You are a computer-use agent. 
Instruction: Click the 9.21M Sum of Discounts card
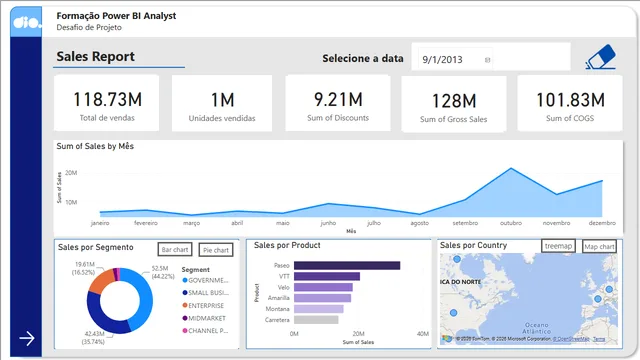pyautogui.click(x=338, y=103)
